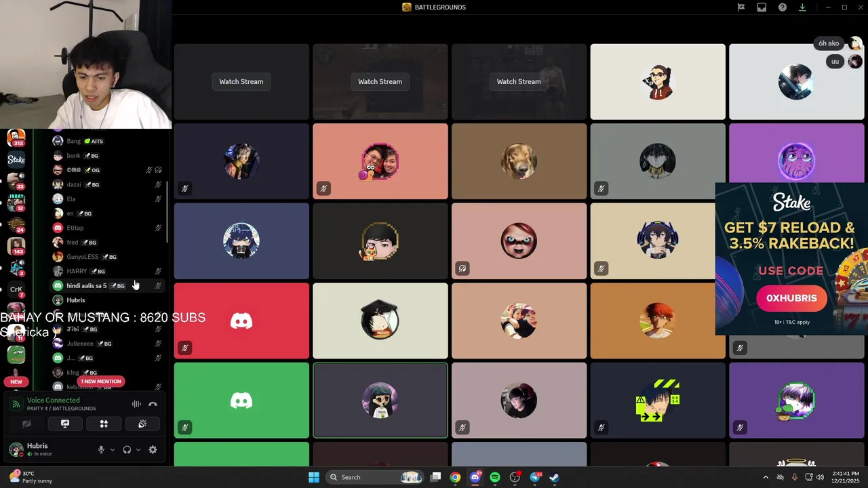868x488 pixels.
Task: Select bonk in voice member list
Action: point(108,155)
